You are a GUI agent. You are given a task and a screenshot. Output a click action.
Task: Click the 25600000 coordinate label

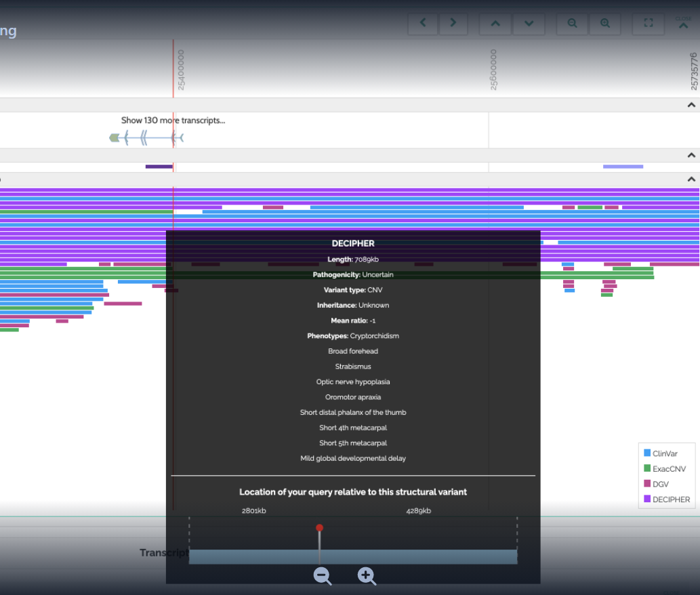click(x=493, y=70)
